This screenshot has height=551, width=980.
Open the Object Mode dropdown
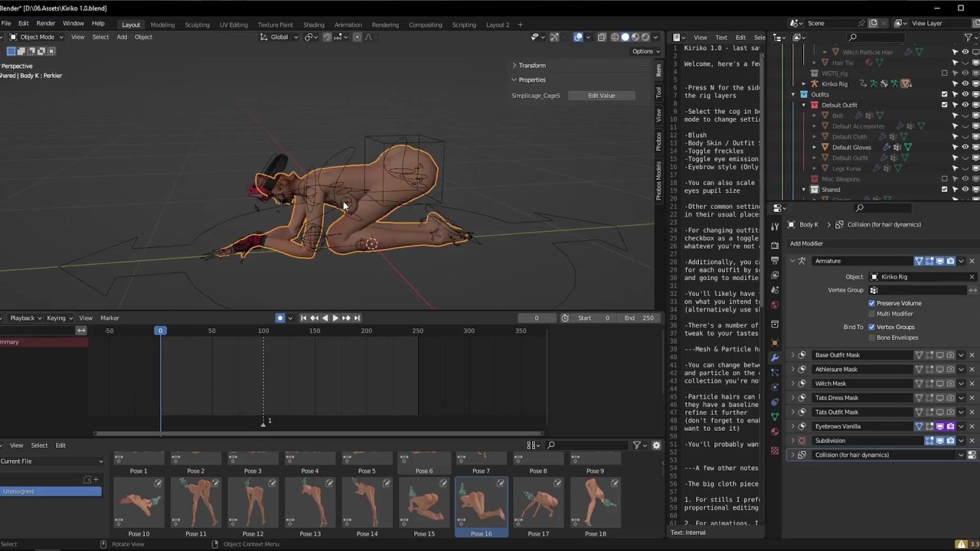[x=37, y=37]
